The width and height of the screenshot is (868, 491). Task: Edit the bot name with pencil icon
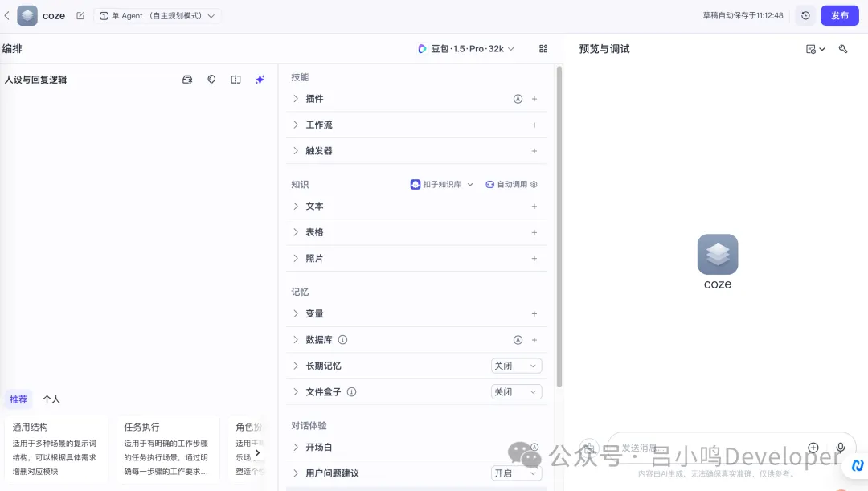tap(80, 16)
